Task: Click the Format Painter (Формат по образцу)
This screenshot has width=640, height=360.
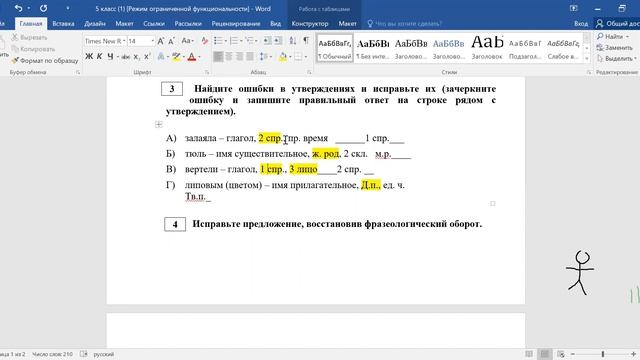Action: (x=45, y=60)
